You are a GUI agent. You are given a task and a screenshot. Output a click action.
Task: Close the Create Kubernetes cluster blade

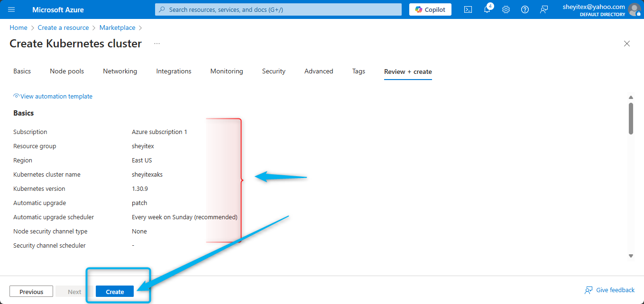click(x=627, y=44)
